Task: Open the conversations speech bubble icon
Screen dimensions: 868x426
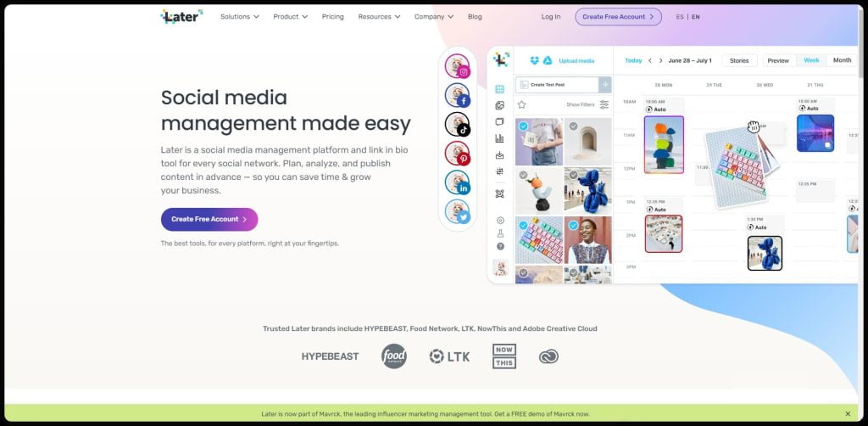Action: 500,122
